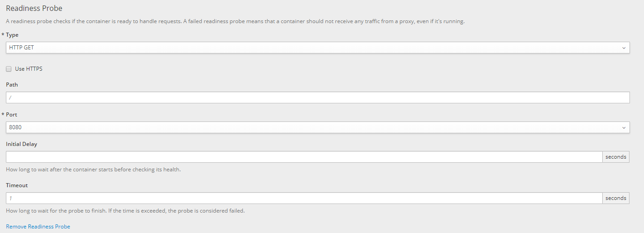
Task: Click the Remove Readiness Probe link
Action: coord(38,227)
